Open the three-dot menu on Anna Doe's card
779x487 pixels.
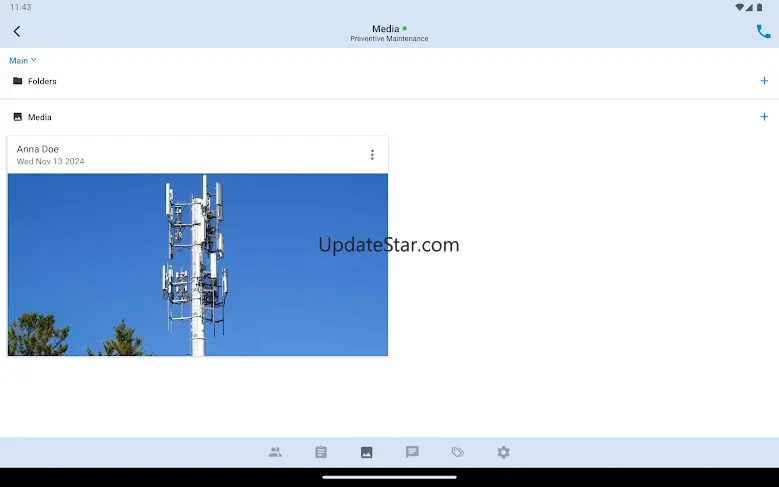372,155
